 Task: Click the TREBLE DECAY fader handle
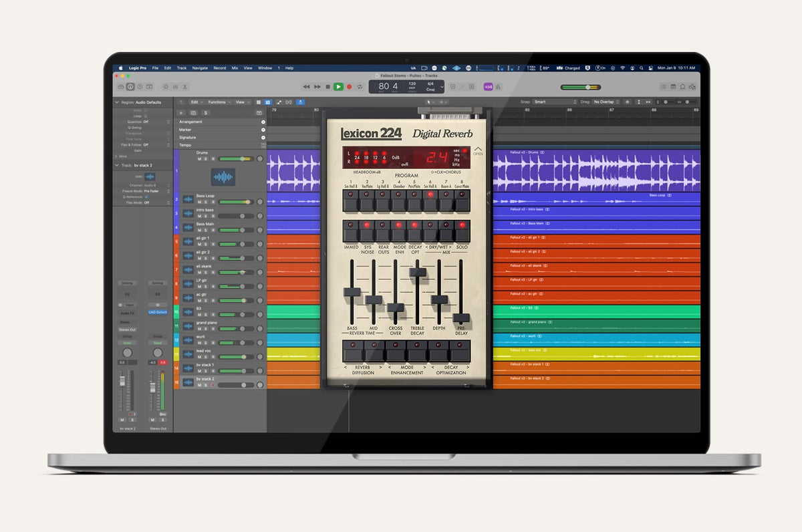point(418,271)
